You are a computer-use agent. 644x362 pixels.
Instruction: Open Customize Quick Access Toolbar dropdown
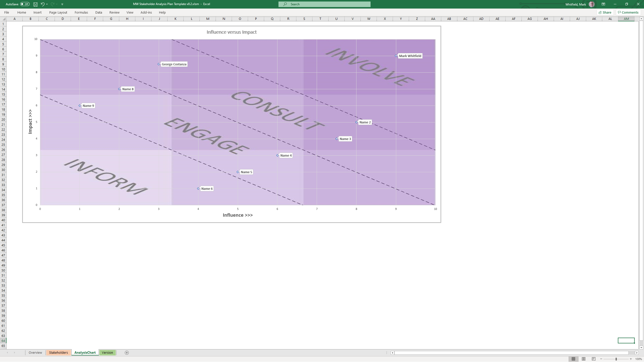click(62, 4)
